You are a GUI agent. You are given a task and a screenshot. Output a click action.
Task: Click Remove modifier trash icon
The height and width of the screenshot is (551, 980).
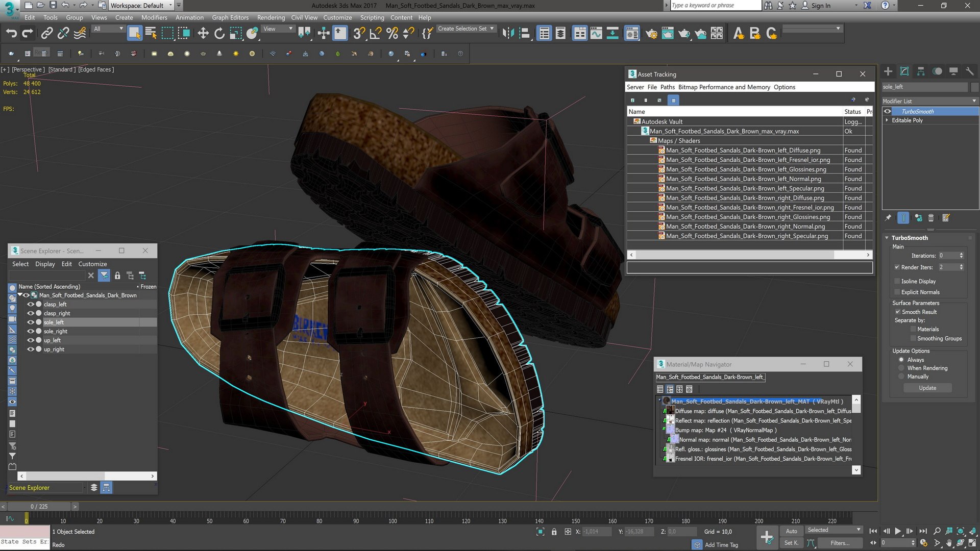pos(931,218)
